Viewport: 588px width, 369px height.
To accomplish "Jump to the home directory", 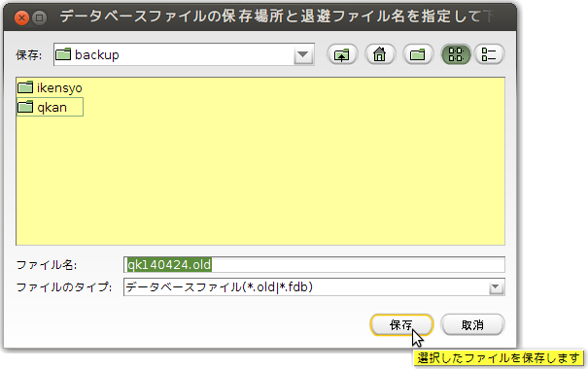I will (x=379, y=54).
